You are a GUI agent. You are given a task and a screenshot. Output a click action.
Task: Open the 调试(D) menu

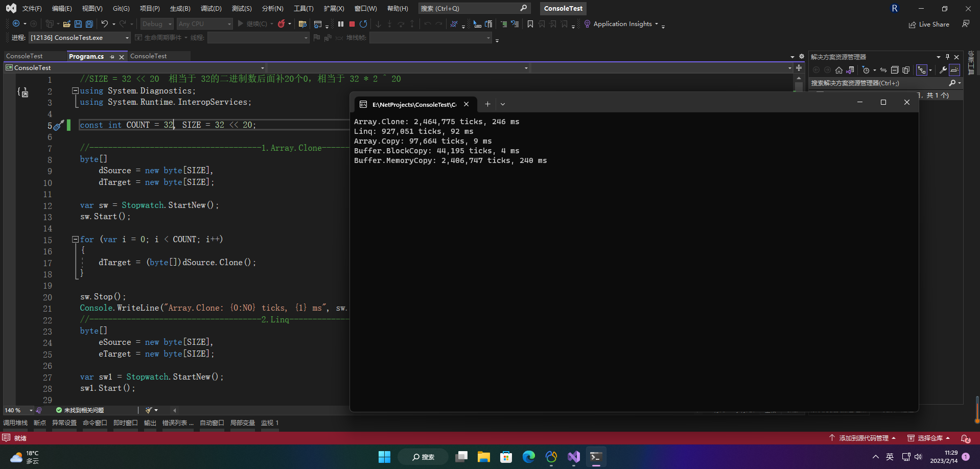211,9
